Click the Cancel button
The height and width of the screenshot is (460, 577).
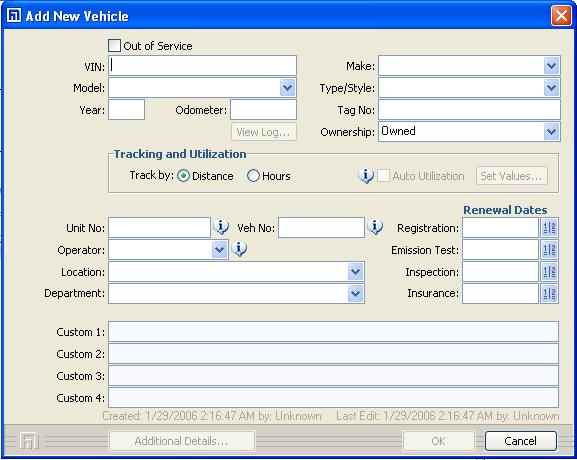pos(520,440)
